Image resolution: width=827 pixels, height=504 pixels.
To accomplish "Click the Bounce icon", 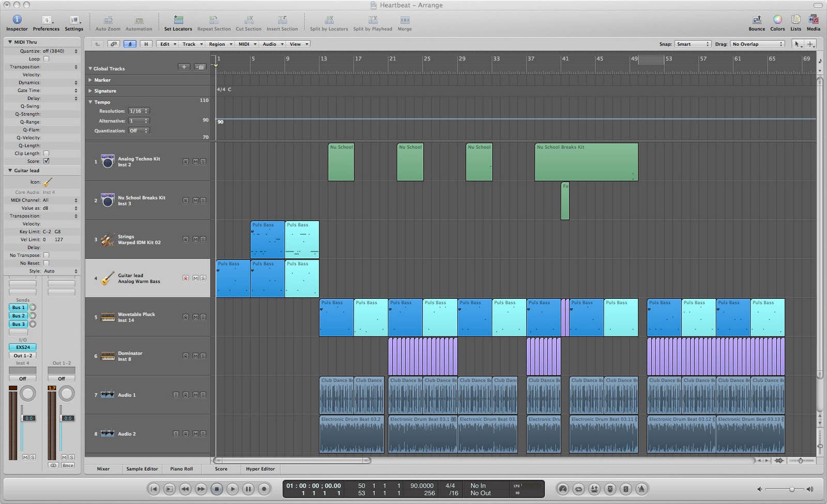I will tap(757, 21).
